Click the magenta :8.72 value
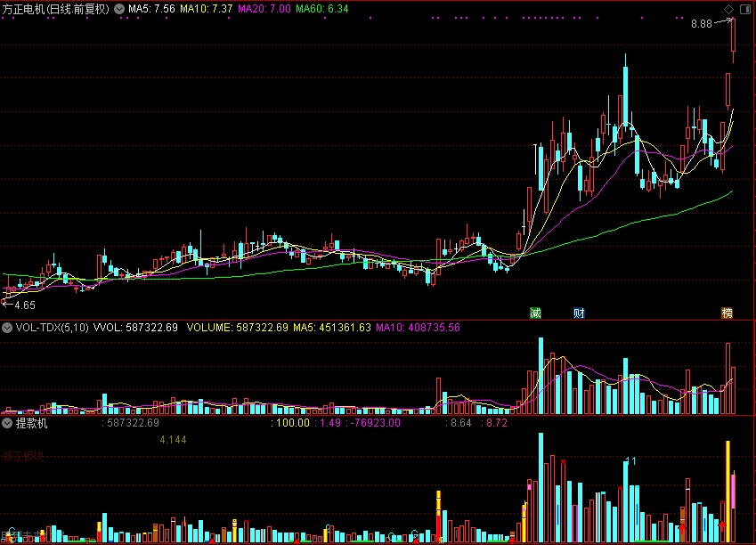The width and height of the screenshot is (756, 545). pyautogui.click(x=494, y=423)
